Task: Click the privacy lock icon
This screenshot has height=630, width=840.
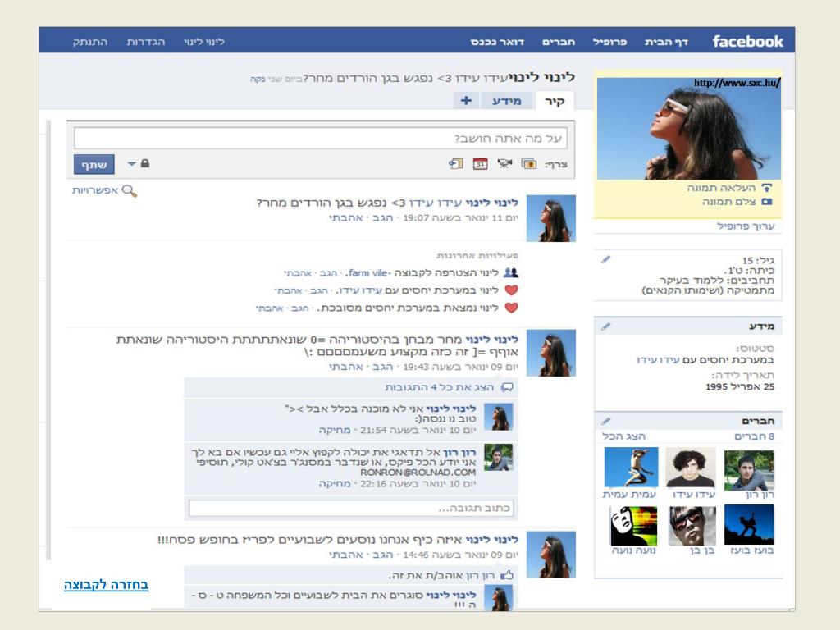Action: click(x=145, y=163)
